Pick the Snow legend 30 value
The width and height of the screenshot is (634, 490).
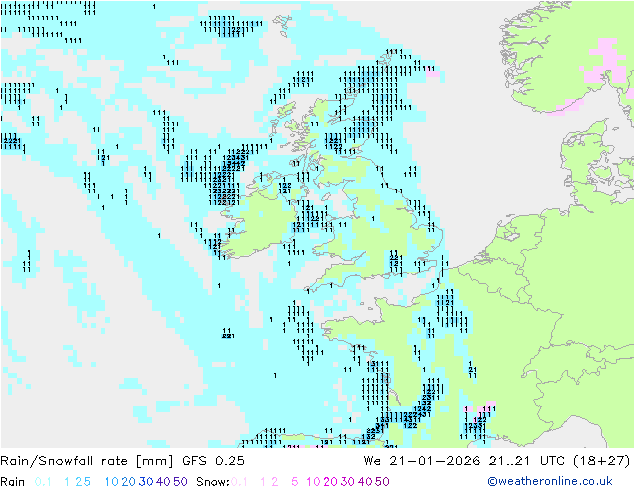point(348,482)
